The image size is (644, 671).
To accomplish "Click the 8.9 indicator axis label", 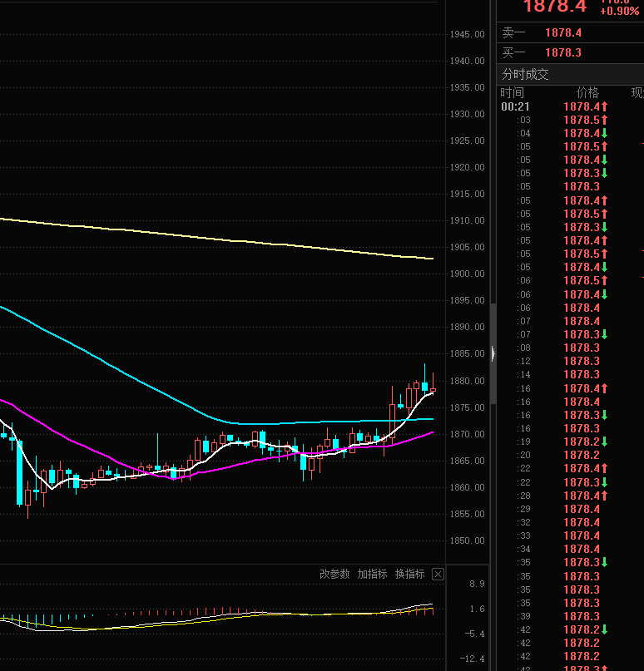I will (x=477, y=584).
